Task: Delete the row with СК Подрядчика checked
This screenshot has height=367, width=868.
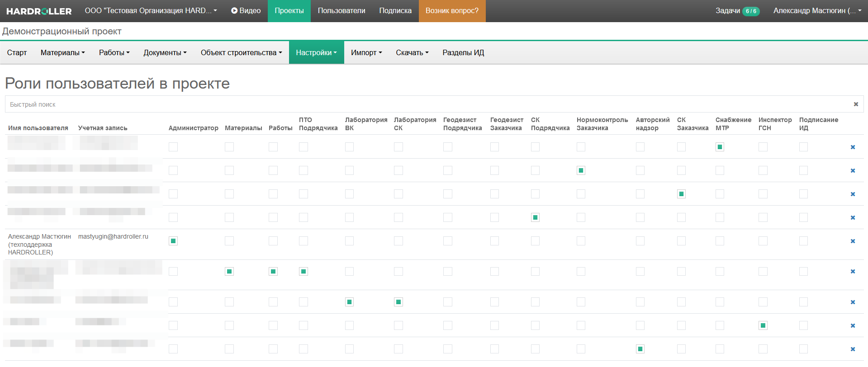Action: (853, 218)
